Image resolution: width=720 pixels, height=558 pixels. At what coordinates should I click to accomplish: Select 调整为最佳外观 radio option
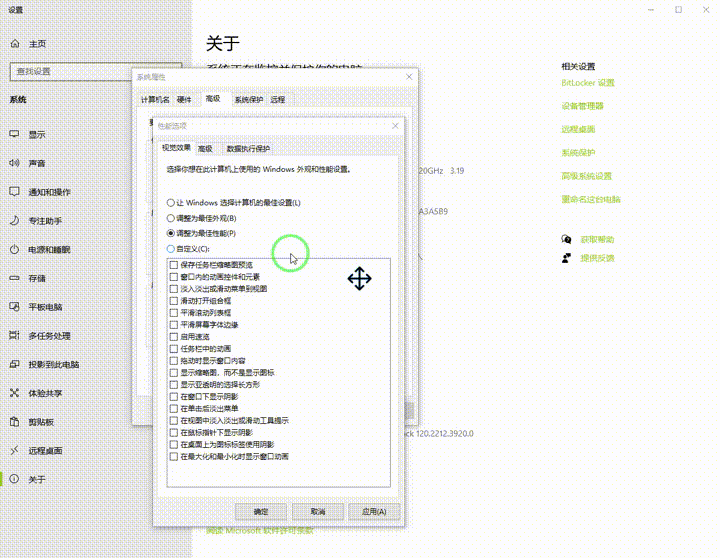click(171, 218)
